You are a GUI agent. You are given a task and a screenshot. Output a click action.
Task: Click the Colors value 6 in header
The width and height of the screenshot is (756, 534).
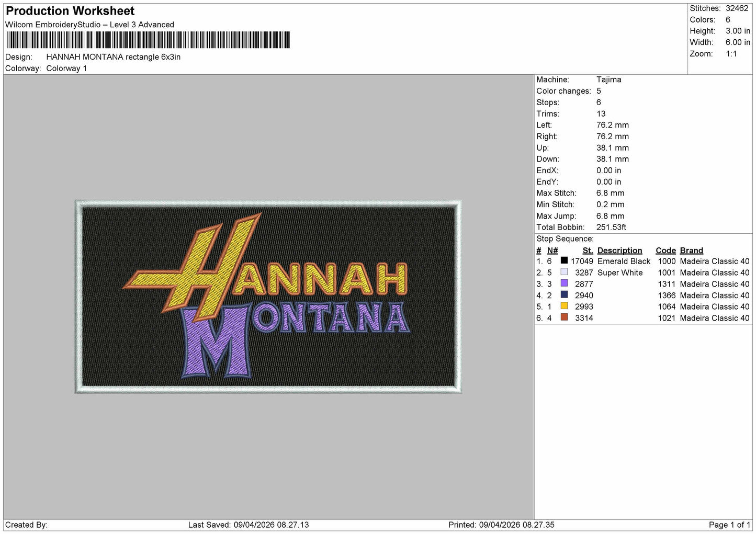[728, 20]
